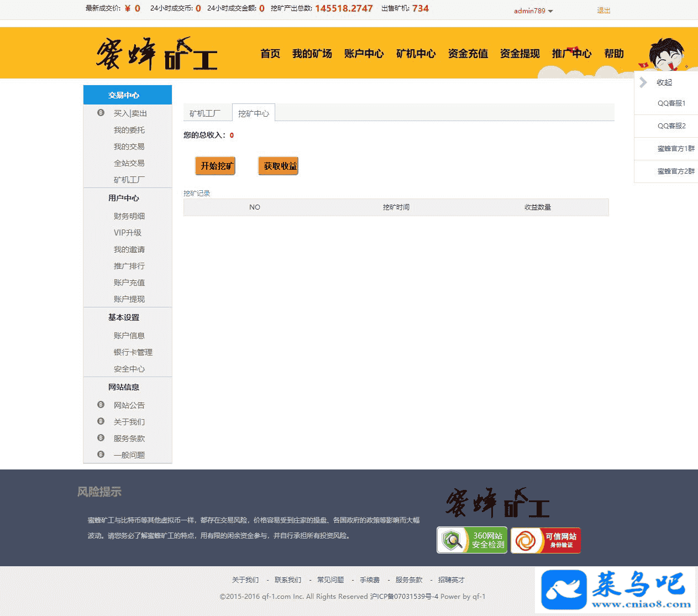This screenshot has width=698, height=616.
Task: Go to 资金充值 in the navigation bar
Action: click(468, 54)
